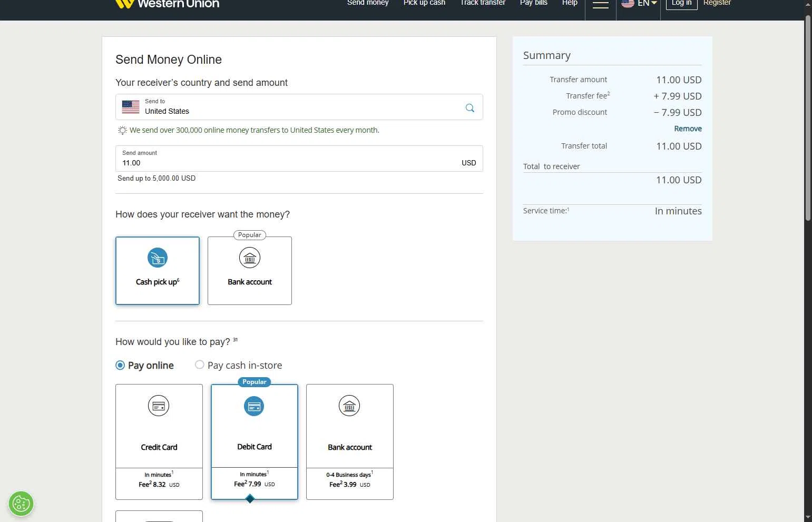Choose the receiver Bank account card
The width and height of the screenshot is (812, 522).
(x=250, y=271)
